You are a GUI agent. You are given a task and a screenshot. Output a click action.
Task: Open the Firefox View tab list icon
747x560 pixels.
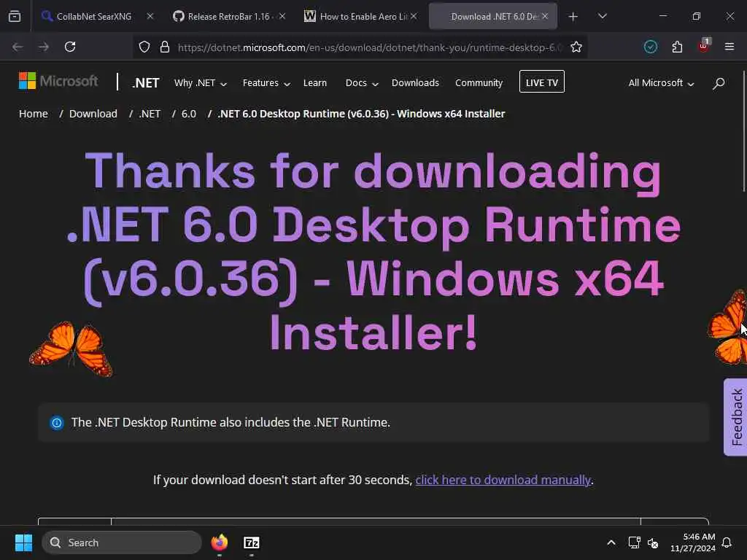(15, 17)
